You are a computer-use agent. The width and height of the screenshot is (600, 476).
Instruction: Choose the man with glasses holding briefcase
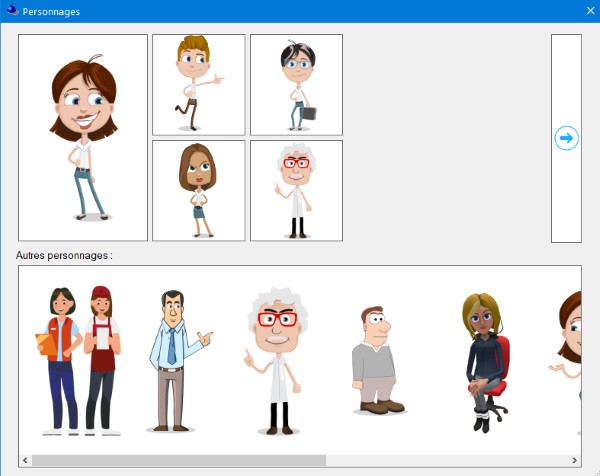(296, 84)
